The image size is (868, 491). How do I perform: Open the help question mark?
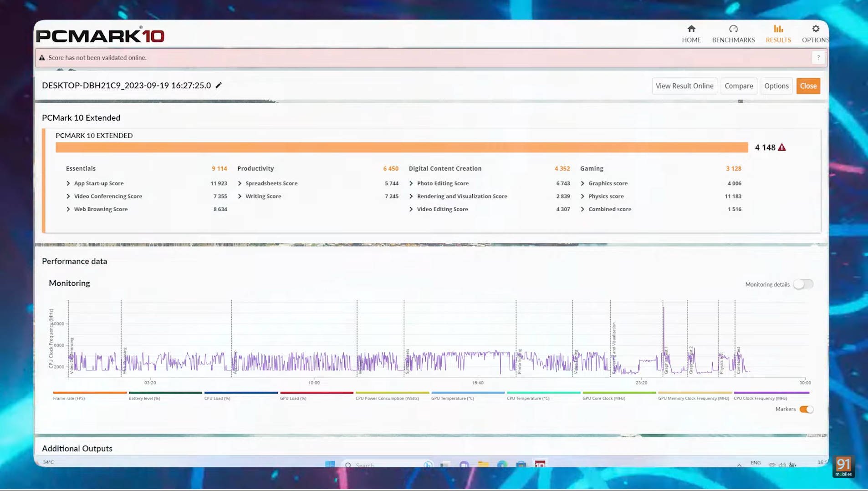coord(818,57)
